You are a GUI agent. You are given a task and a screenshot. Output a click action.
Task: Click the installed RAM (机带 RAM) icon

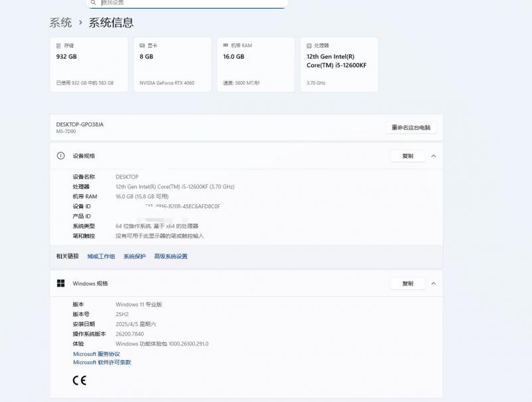coord(226,46)
